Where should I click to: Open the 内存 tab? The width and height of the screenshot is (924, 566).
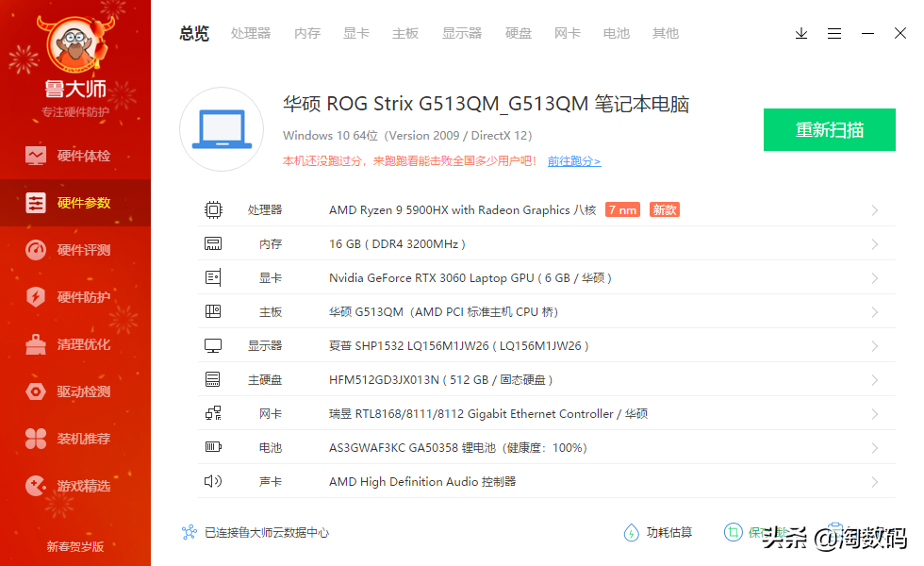click(x=307, y=34)
